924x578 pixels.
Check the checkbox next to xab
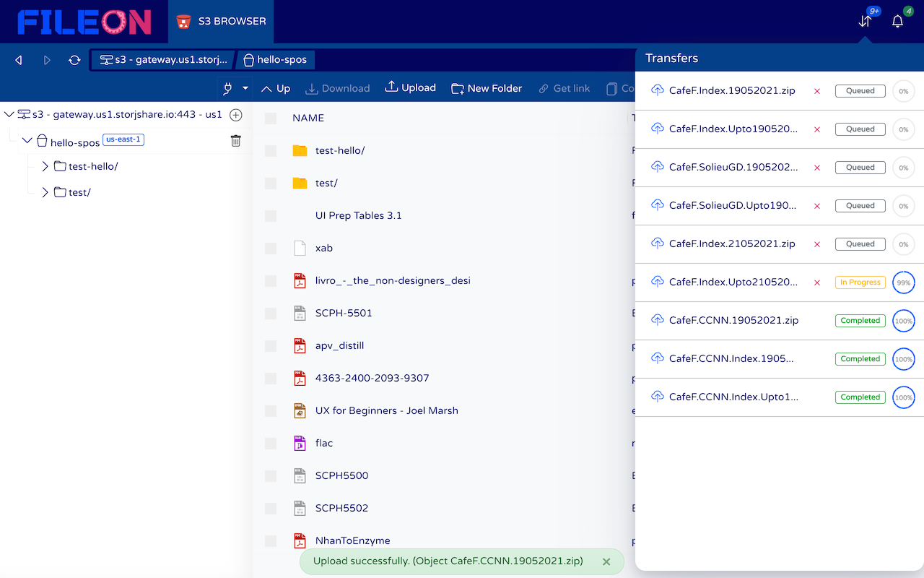(x=271, y=249)
